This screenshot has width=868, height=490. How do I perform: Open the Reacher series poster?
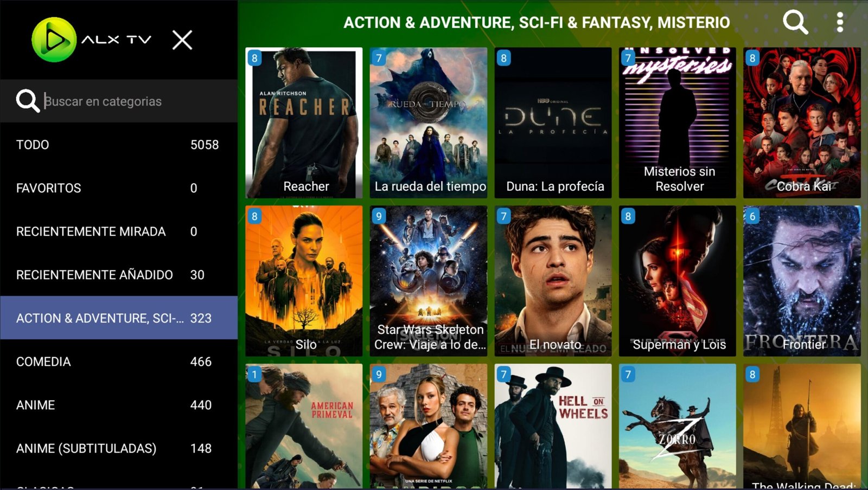(x=304, y=122)
